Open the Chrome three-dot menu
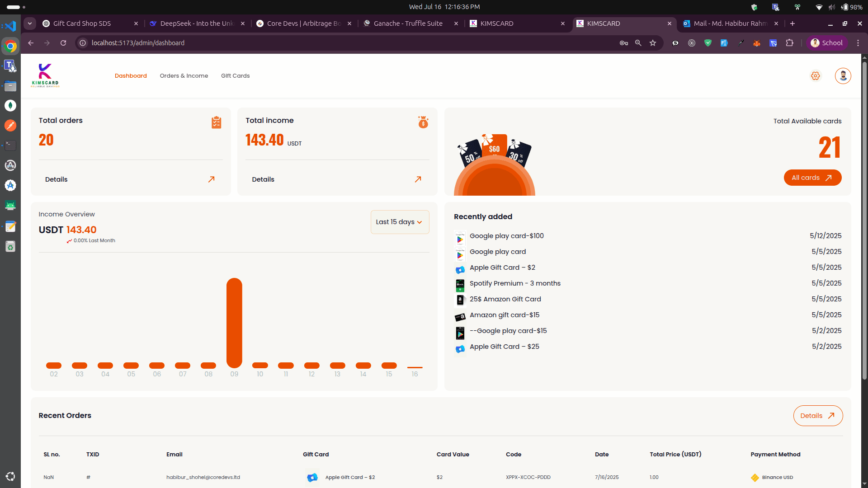The image size is (868, 488). (x=858, y=43)
